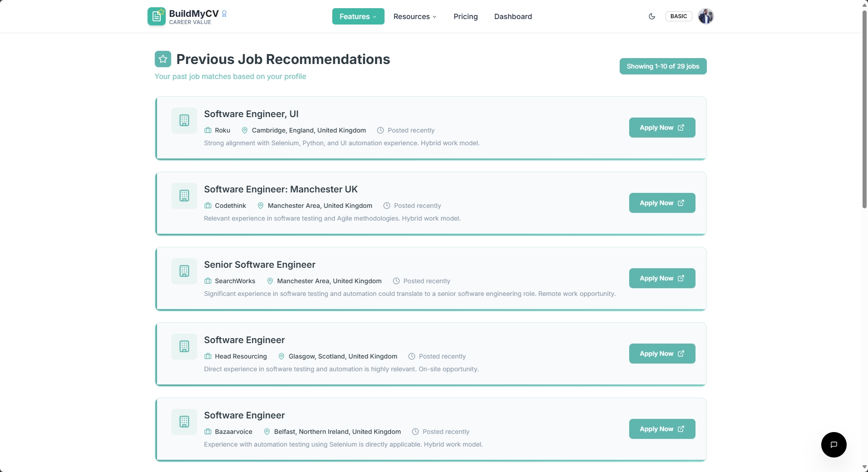Click the Roku job's building icon
This screenshot has width=868, height=472.
click(184, 120)
